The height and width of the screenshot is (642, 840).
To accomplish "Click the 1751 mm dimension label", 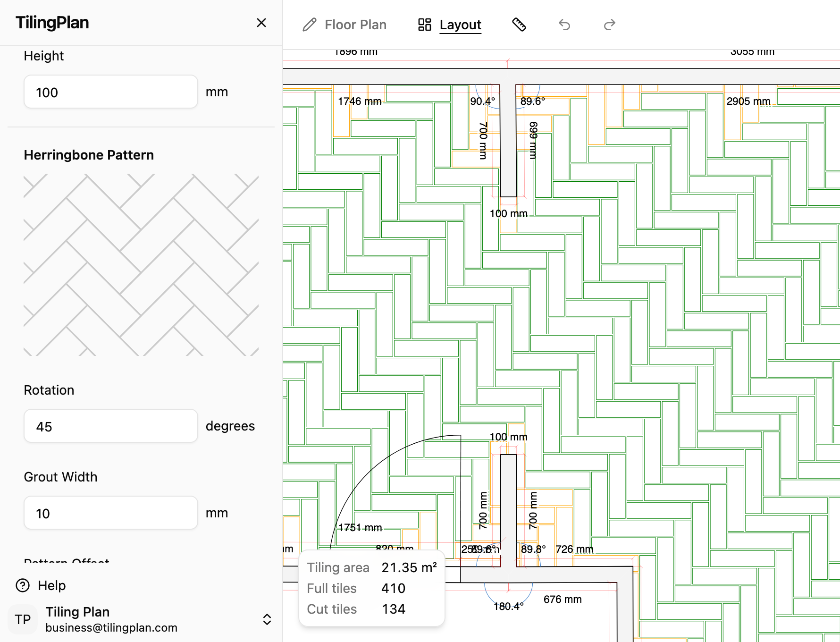I will pyautogui.click(x=360, y=527).
